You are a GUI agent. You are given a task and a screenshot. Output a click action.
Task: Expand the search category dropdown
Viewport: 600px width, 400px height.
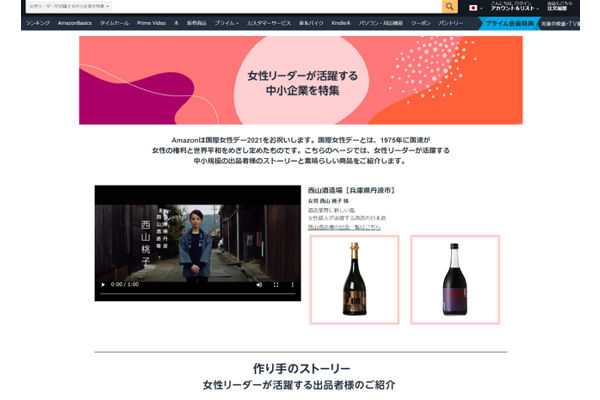(70, 6)
